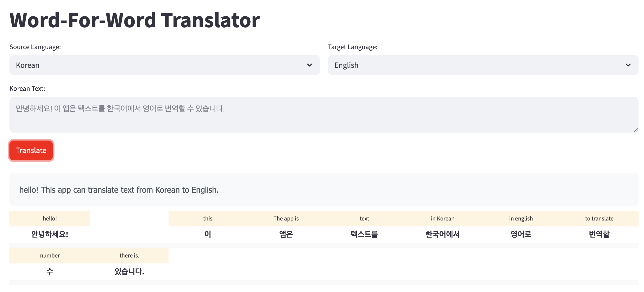
Task: Open the Source Language dropdown
Action: [x=164, y=65]
